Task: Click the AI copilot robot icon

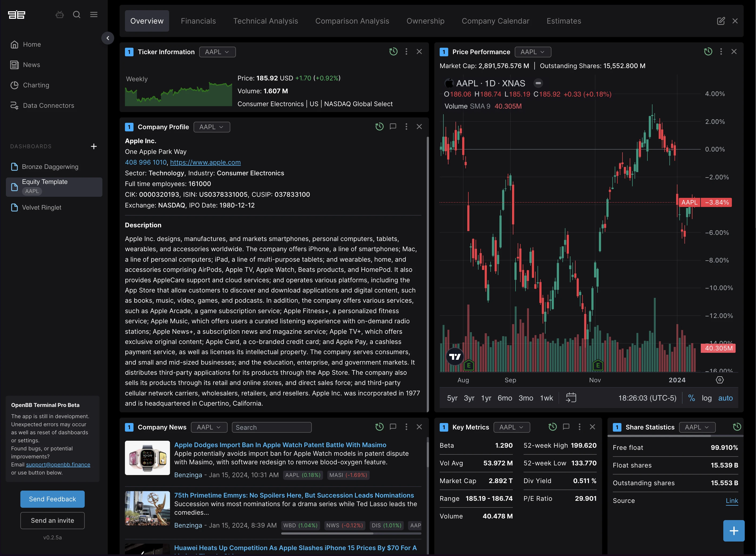Action: click(x=60, y=14)
